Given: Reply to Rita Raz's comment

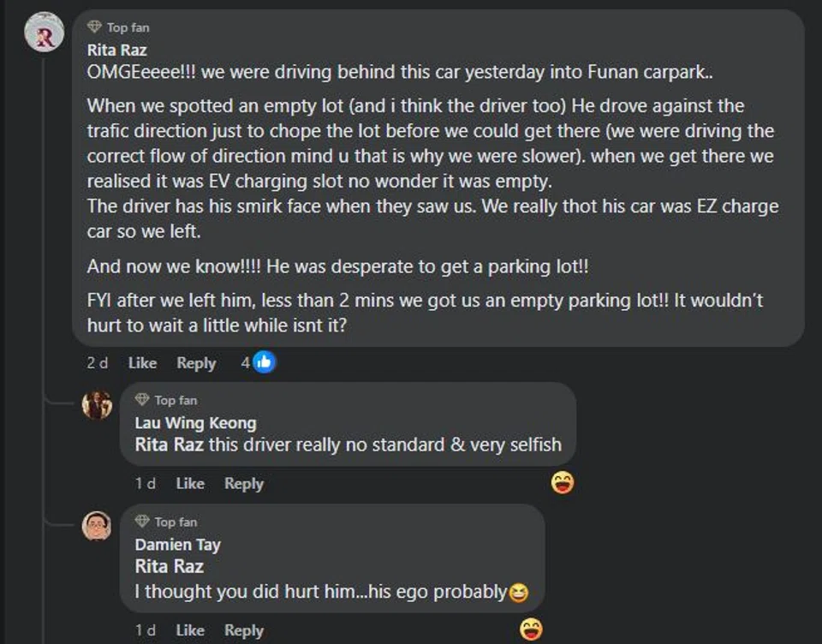Looking at the screenshot, I should pyautogui.click(x=196, y=363).
